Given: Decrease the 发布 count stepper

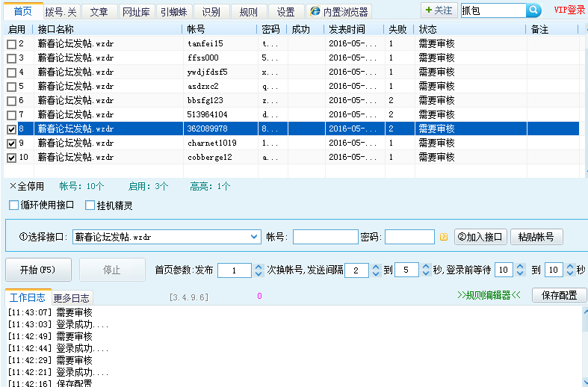Looking at the screenshot, I should pyautogui.click(x=259, y=273).
